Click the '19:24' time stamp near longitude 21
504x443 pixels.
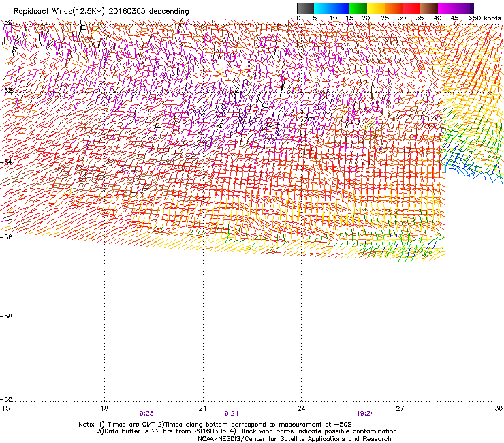[x=230, y=414]
